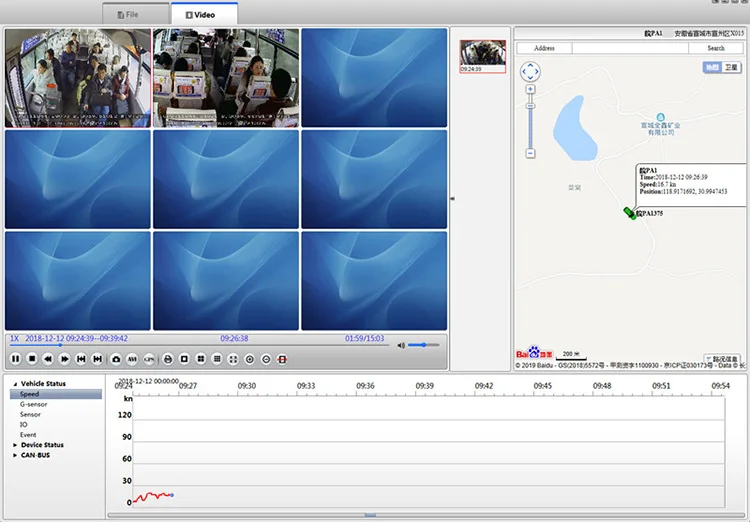
Task: Collapse the Vehicle Status tree node
Action: pos(14,384)
